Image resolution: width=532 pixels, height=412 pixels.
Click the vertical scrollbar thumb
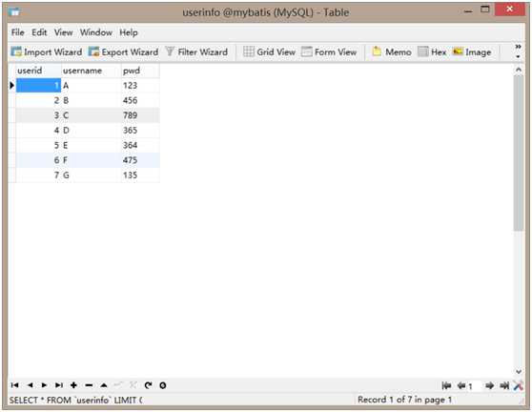pos(519,153)
